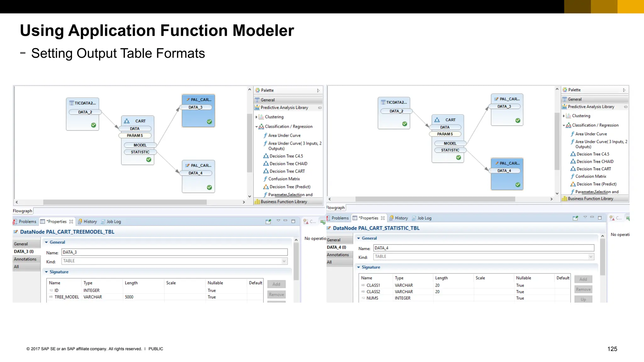Select Area Under Curve function in right palette
Viewport: 644px width, 362px height.
[591, 134]
